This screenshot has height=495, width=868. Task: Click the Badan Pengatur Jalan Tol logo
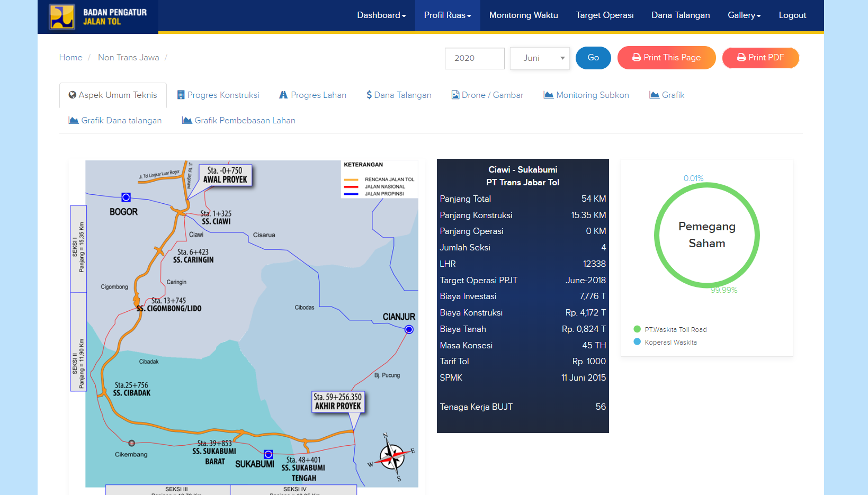98,16
